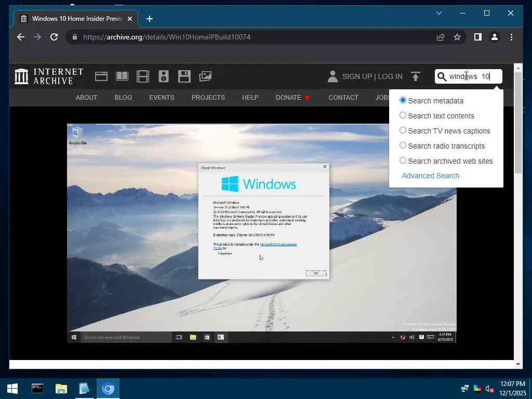Select Search TV news captions option
Image resolution: width=532 pixels, height=399 pixels.
(x=403, y=130)
